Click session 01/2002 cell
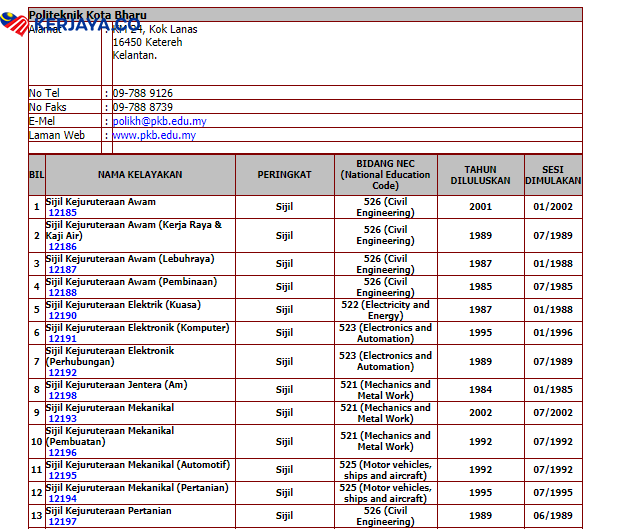The height and width of the screenshot is (529, 634). pyautogui.click(x=553, y=207)
